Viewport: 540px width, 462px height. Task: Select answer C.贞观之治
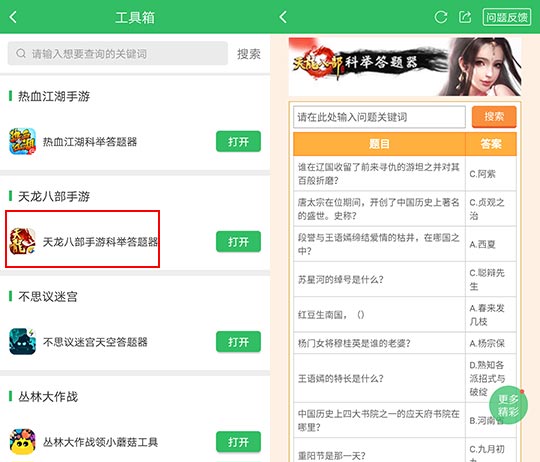coord(487,209)
